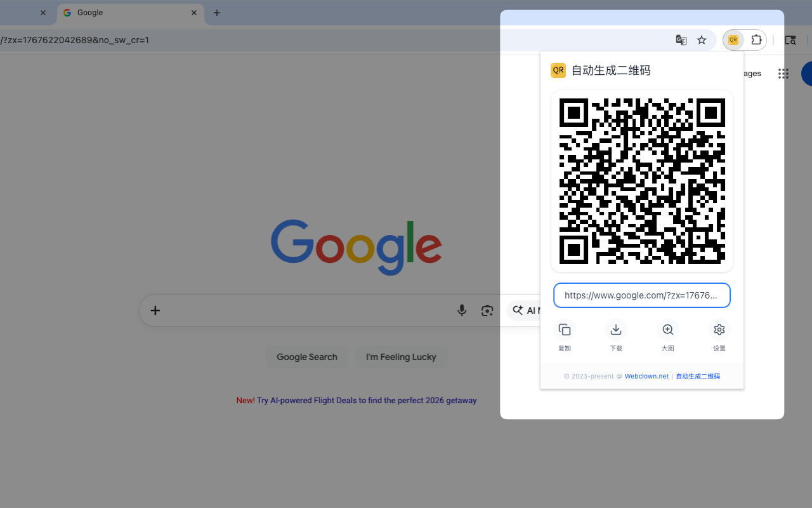Close the Google tab
Viewport: 812px width, 508px height.
point(194,13)
